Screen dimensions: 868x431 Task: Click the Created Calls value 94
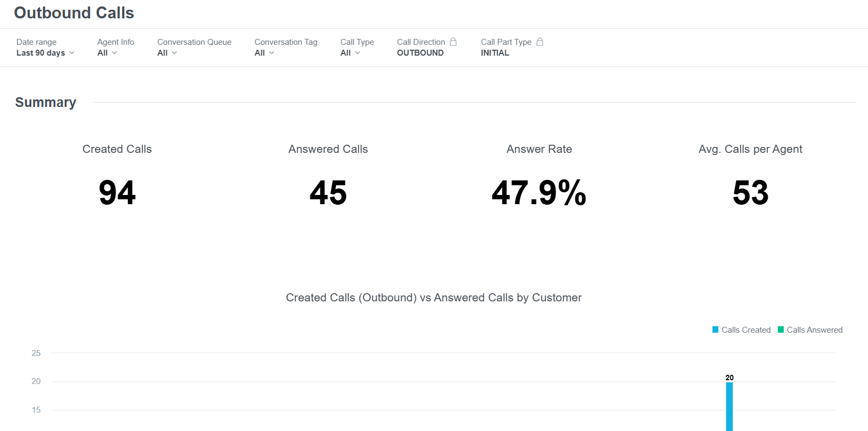coord(117,193)
